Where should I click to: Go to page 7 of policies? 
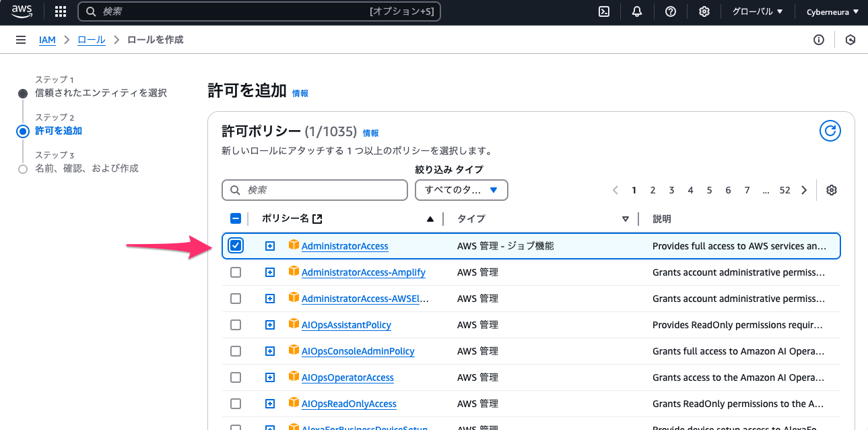coord(747,190)
